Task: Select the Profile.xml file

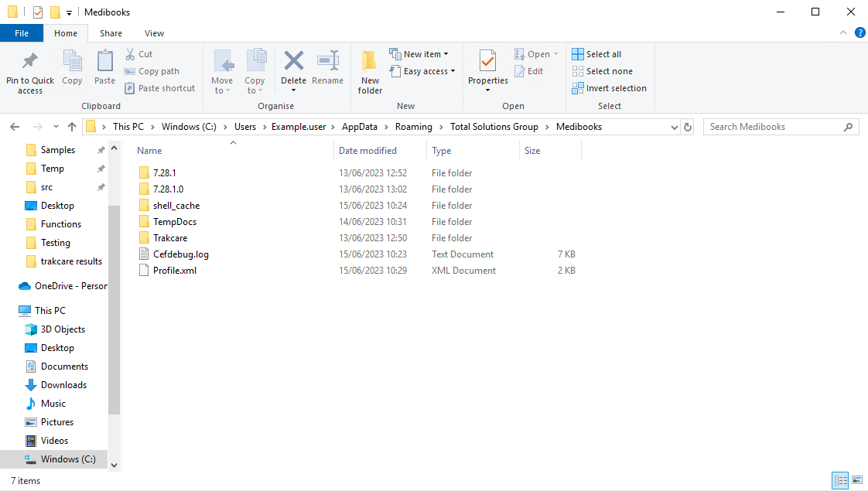Action: [175, 271]
